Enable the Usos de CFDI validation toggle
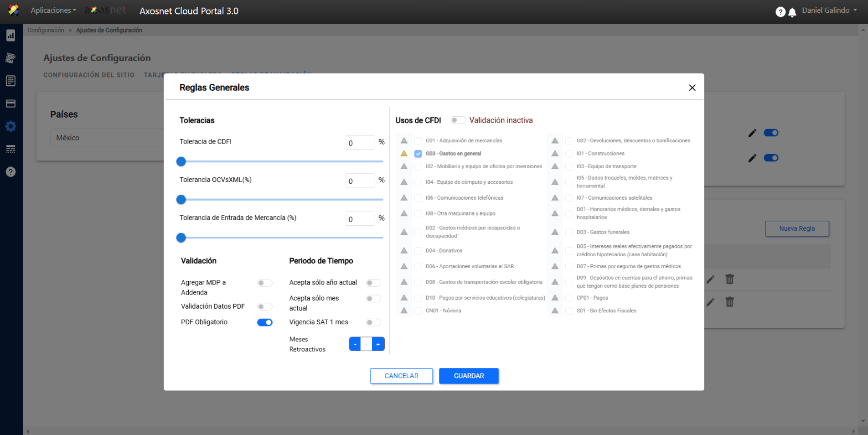This screenshot has height=435, width=868. click(x=458, y=120)
